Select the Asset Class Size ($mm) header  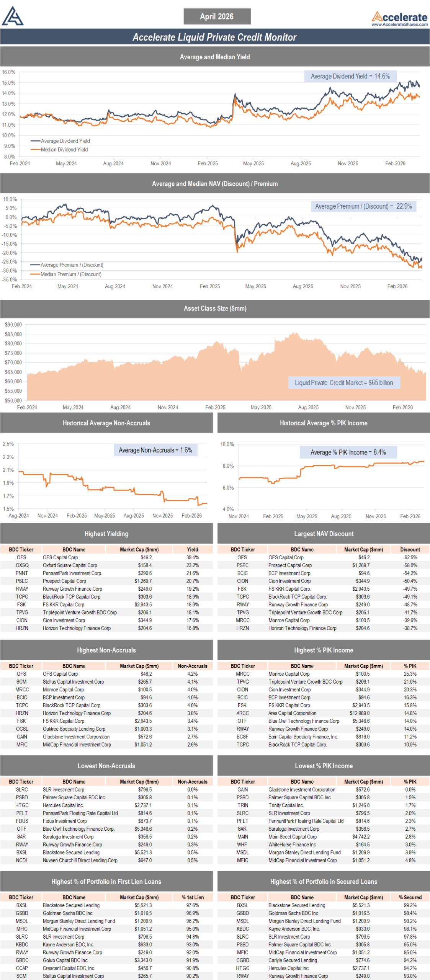[x=215, y=309]
